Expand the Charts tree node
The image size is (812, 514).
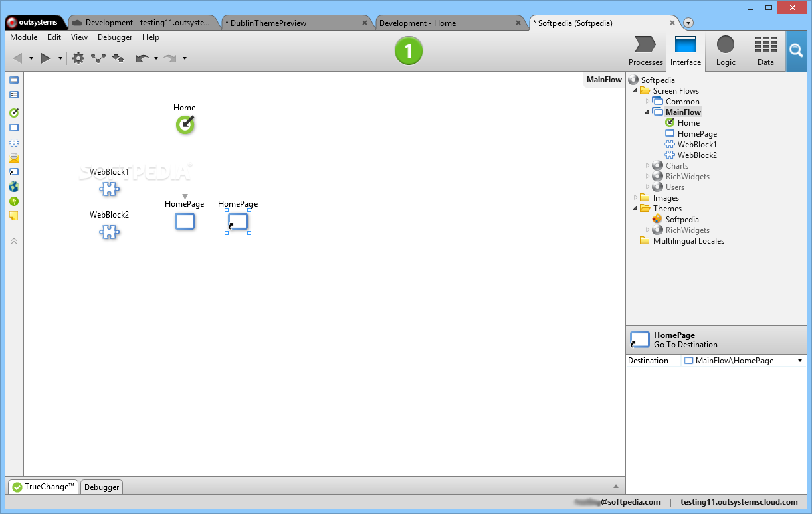tap(647, 166)
